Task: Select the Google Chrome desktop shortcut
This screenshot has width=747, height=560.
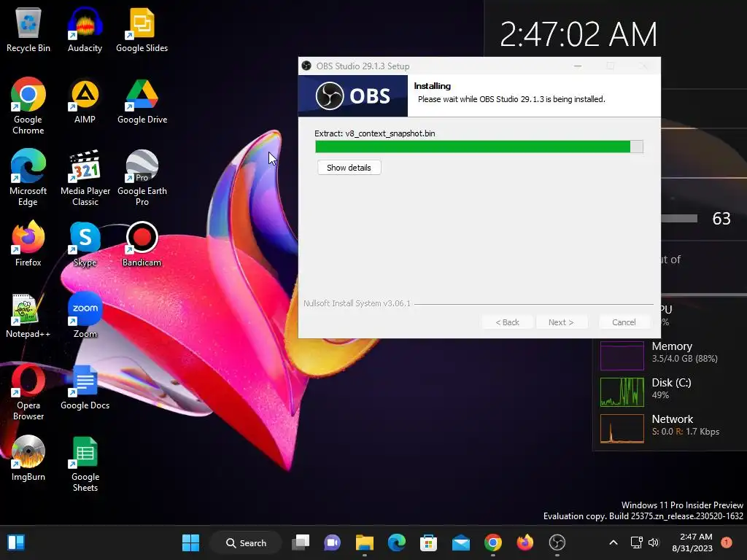Action: coord(28,106)
